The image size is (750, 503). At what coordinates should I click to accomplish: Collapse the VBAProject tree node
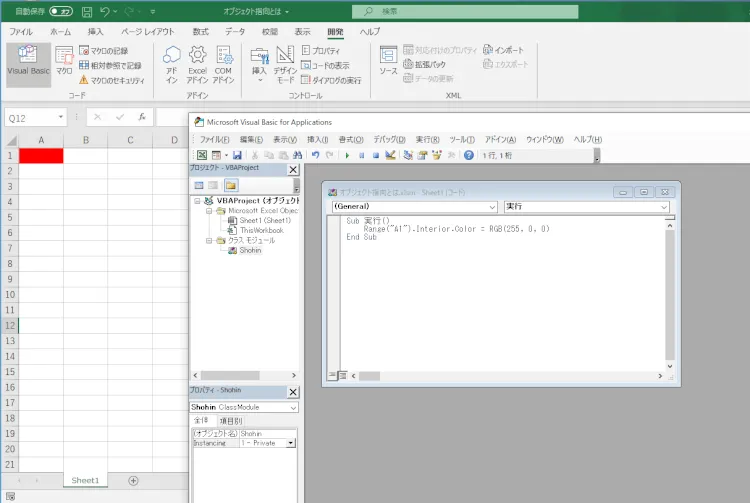point(197,201)
